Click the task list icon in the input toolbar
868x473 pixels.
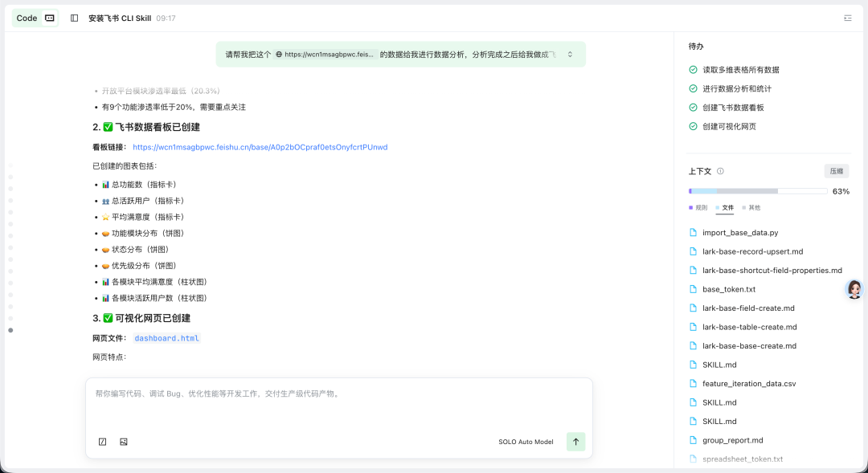[x=101, y=441]
